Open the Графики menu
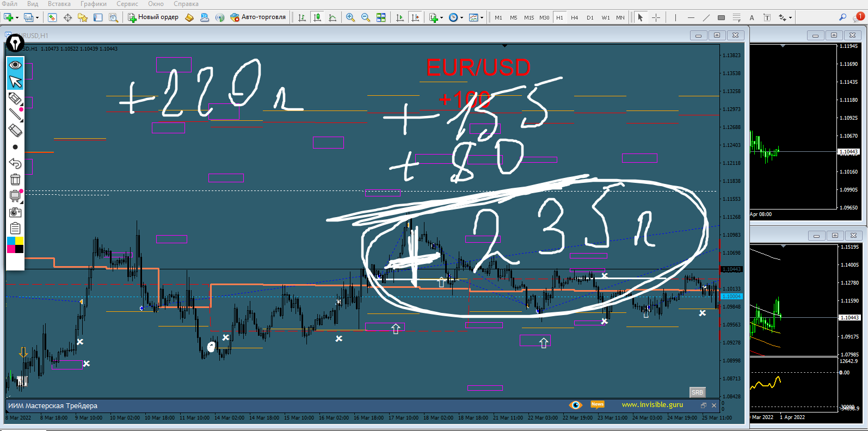This screenshot has width=868, height=431. (94, 4)
